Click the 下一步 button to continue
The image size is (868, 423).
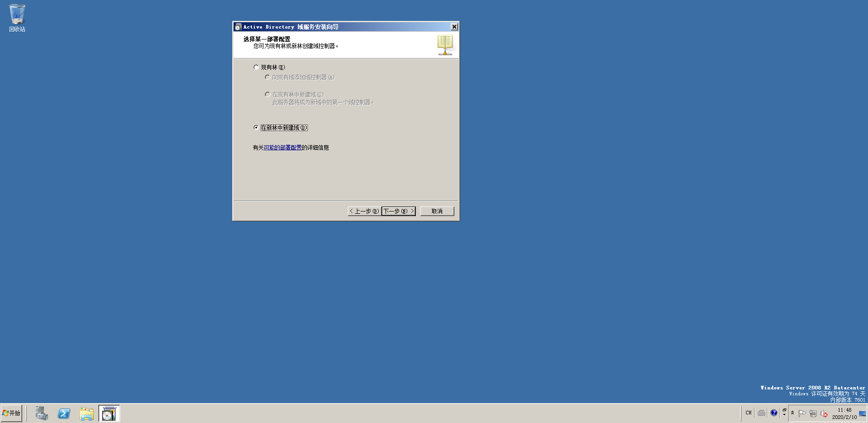point(398,211)
